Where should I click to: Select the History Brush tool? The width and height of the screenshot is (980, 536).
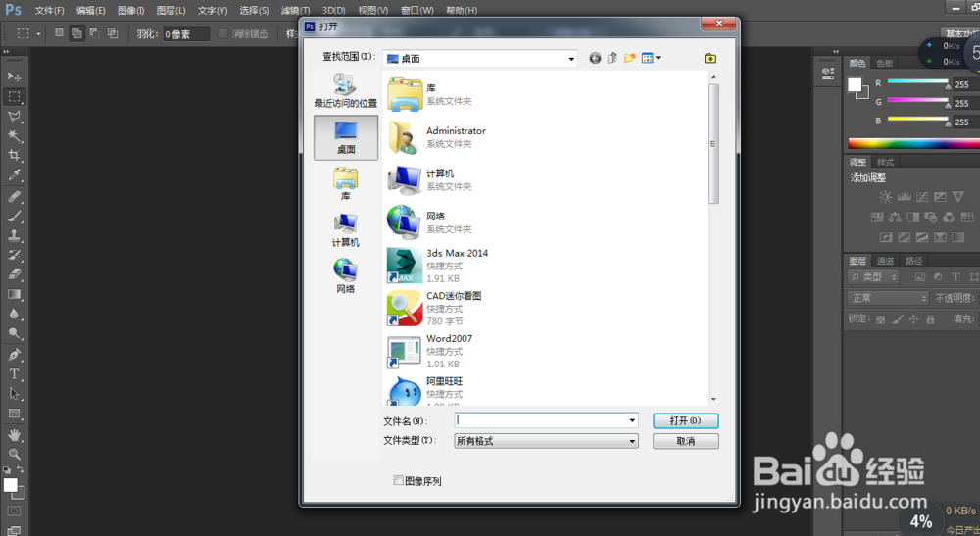[x=14, y=255]
